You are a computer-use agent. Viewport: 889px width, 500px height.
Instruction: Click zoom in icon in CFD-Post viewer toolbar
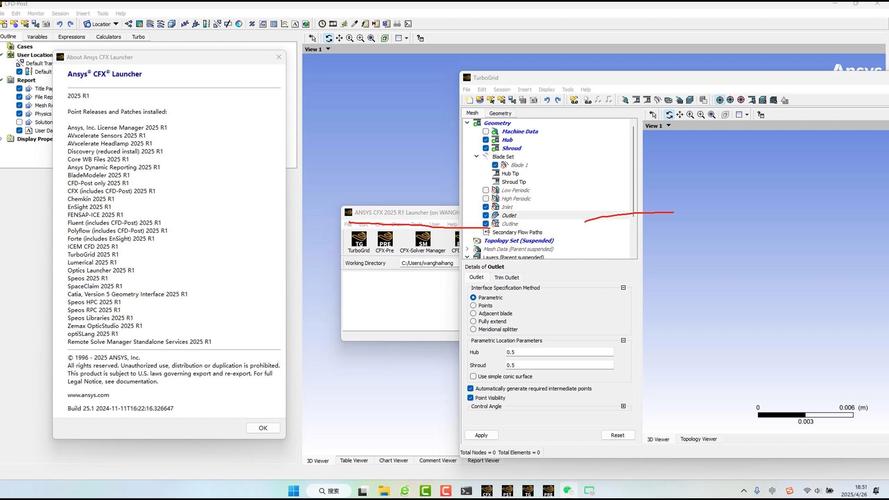click(x=350, y=38)
